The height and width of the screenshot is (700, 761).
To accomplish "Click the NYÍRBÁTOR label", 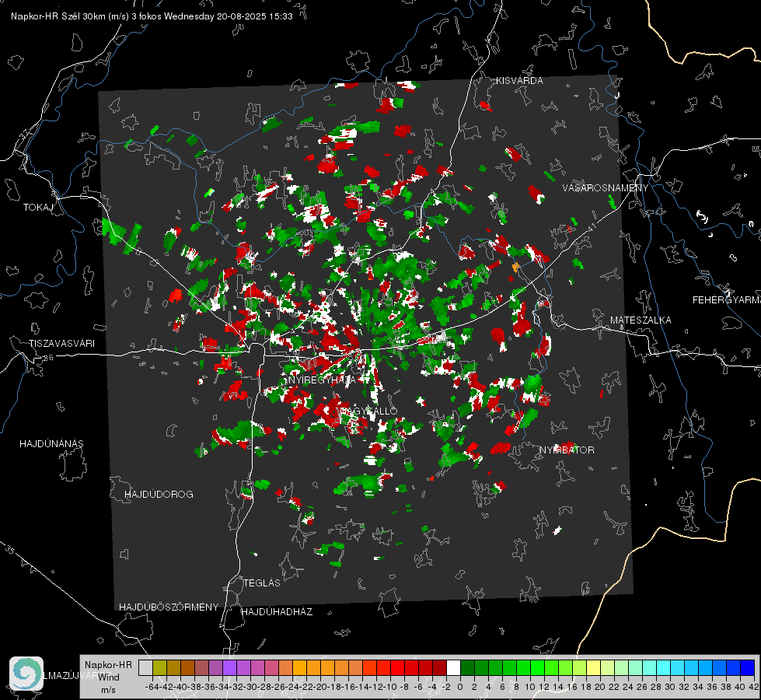I will click(x=567, y=450).
